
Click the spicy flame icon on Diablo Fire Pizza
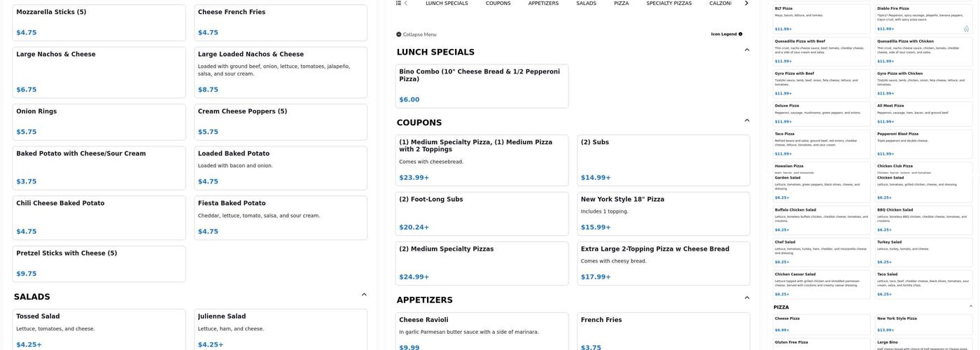click(966, 29)
